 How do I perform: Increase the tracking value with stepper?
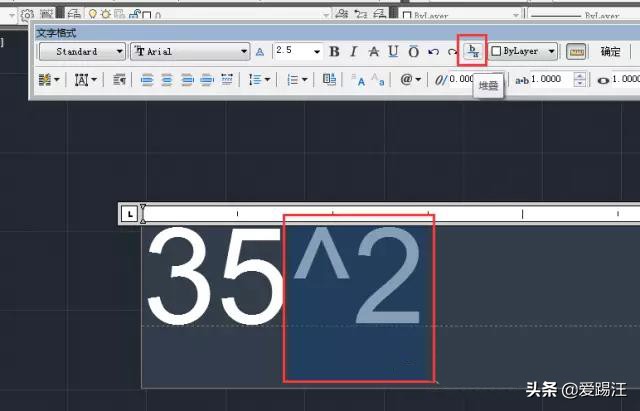tap(580, 76)
